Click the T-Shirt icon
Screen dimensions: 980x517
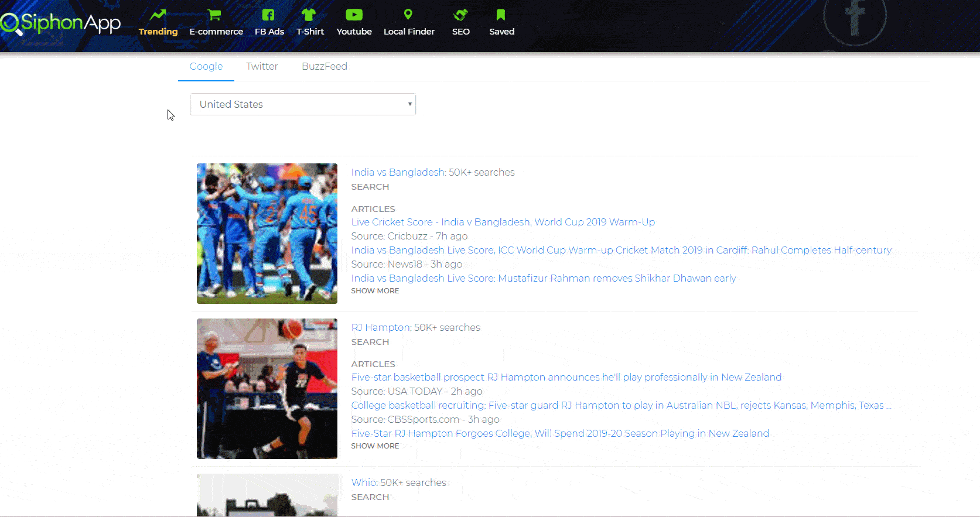[309, 15]
